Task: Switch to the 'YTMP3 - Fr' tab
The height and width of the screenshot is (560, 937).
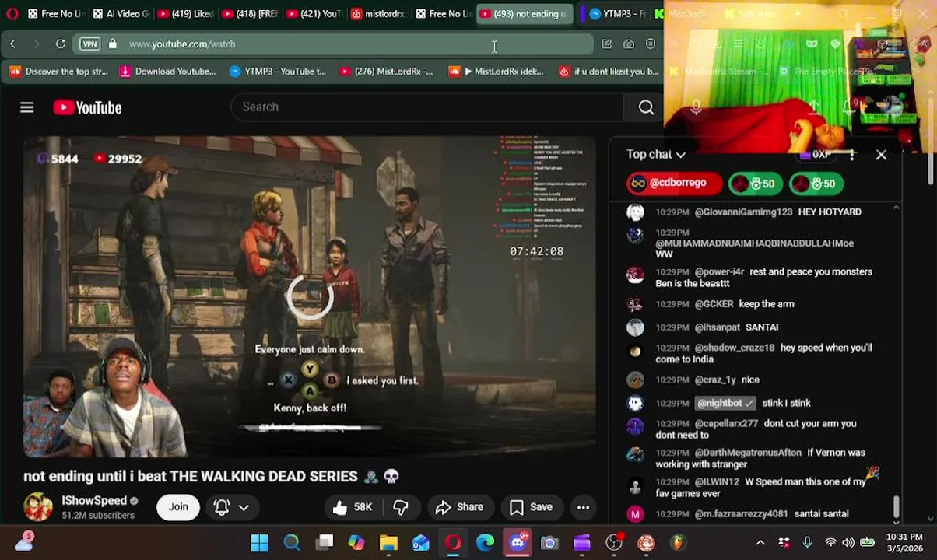Action: pos(618,14)
